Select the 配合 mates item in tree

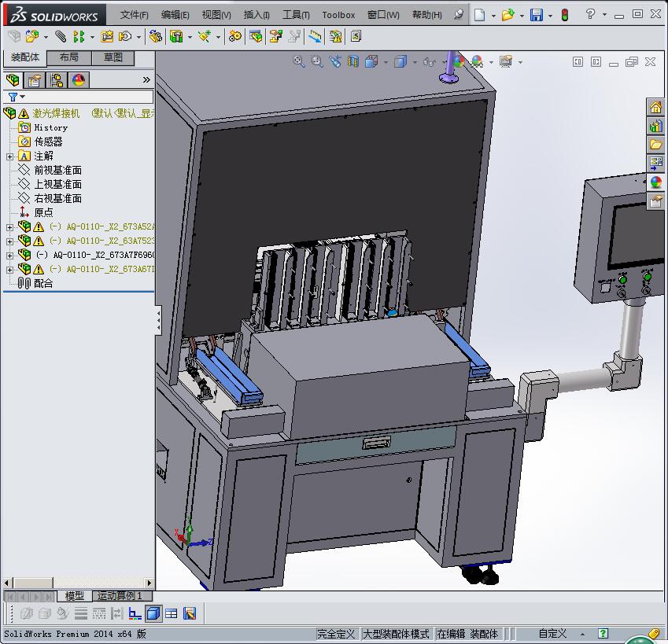pos(43,283)
